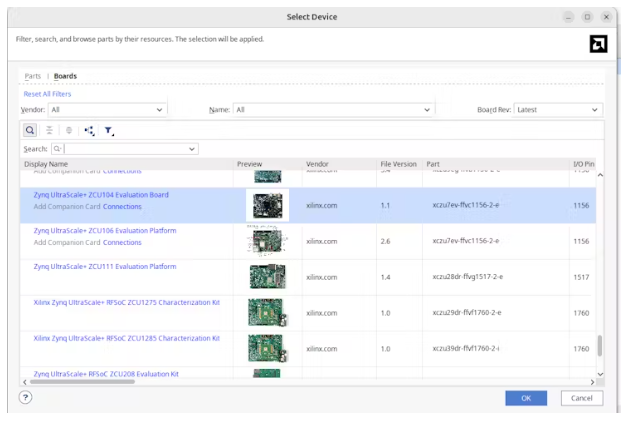Toggle the search magnifier toolbar icon
Viewport: 627px width, 424px height.
pyautogui.click(x=30, y=130)
